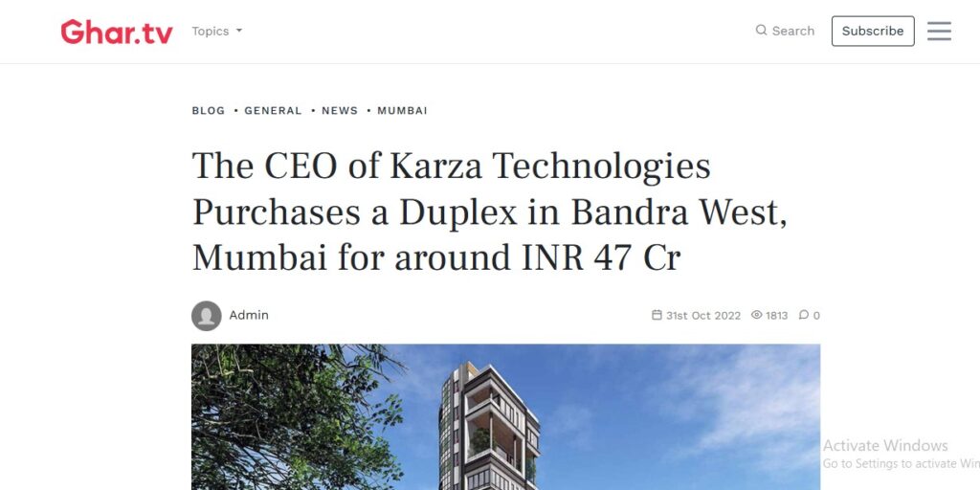Click the Admin author name

click(249, 316)
